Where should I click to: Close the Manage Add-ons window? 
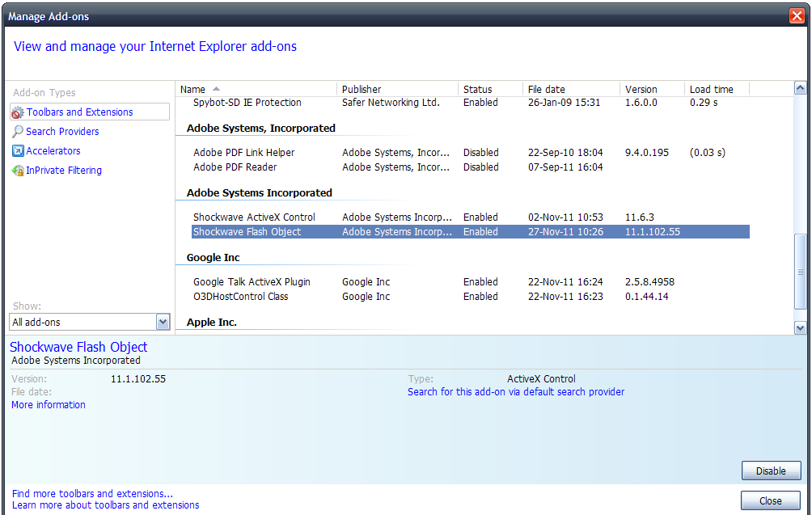click(x=797, y=16)
